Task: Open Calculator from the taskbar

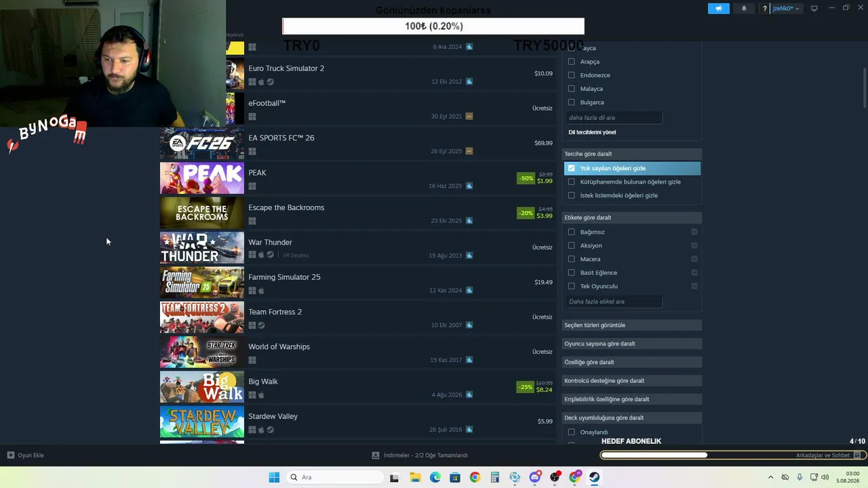Action: click(x=495, y=477)
